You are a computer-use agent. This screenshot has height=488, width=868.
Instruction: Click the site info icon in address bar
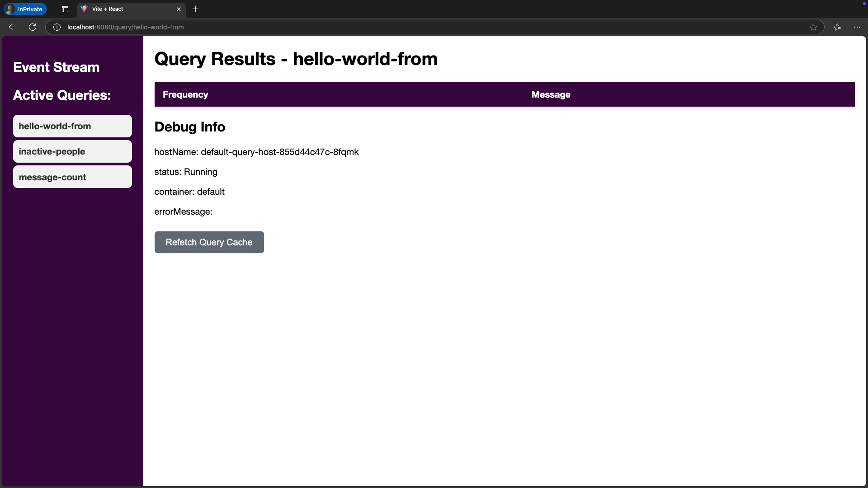tap(57, 27)
